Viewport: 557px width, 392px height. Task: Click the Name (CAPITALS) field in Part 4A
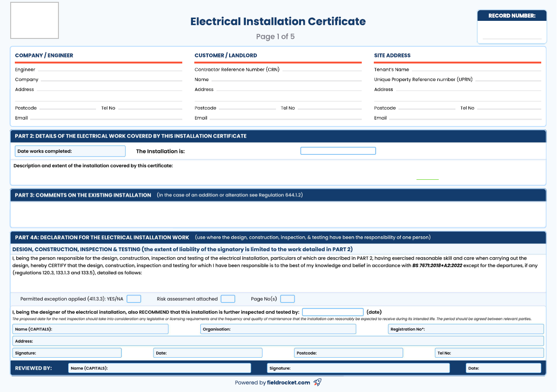point(90,329)
